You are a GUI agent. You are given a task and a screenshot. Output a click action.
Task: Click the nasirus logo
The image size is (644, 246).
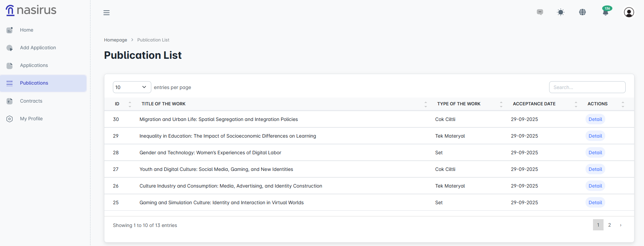click(x=31, y=10)
